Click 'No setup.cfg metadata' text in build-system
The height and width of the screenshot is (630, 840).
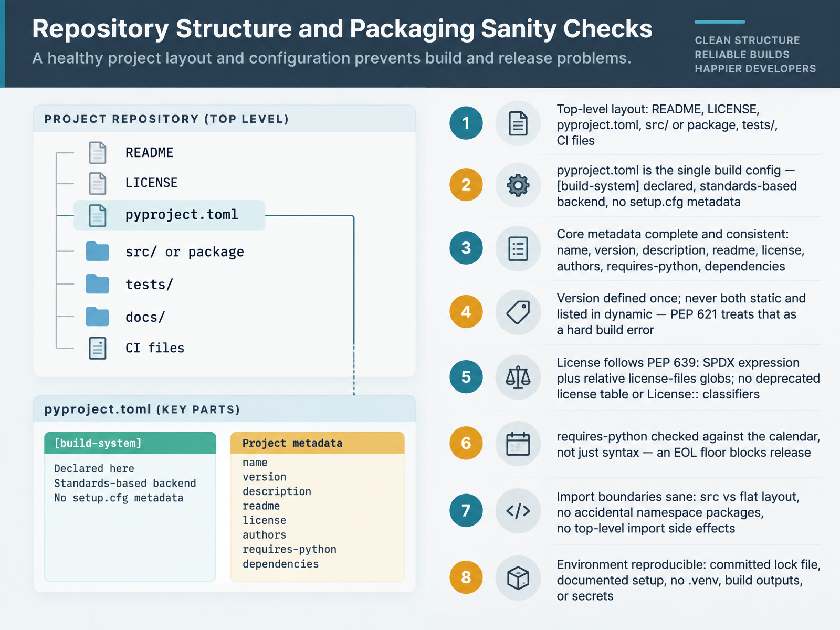(x=119, y=498)
